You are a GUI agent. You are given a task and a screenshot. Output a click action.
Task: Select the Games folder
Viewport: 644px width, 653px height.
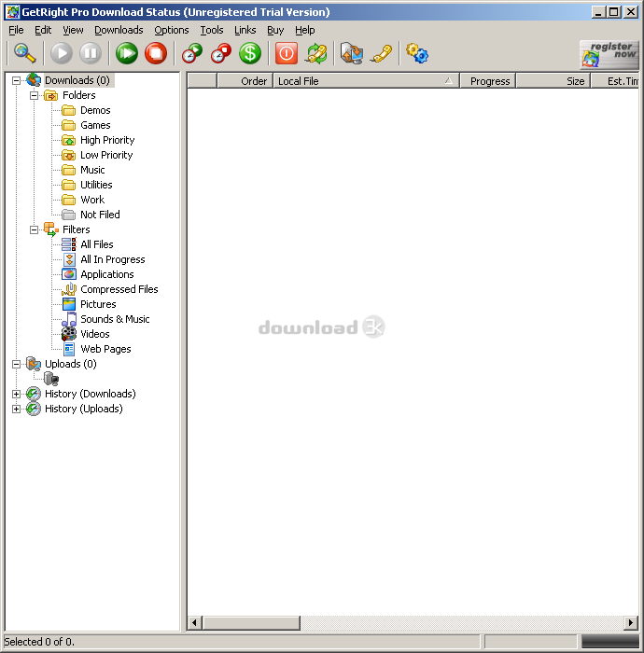click(x=95, y=125)
